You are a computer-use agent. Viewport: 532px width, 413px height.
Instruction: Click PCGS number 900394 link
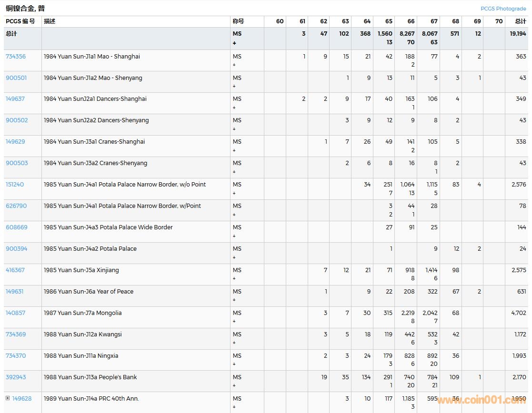(17, 249)
